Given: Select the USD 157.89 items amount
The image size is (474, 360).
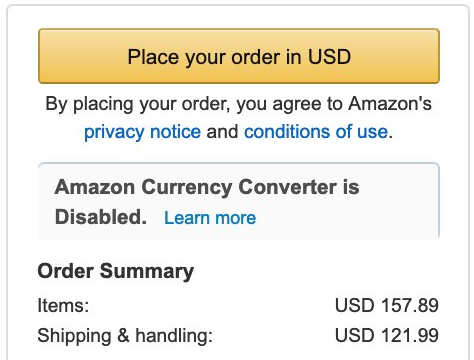Looking at the screenshot, I should pos(387,305).
